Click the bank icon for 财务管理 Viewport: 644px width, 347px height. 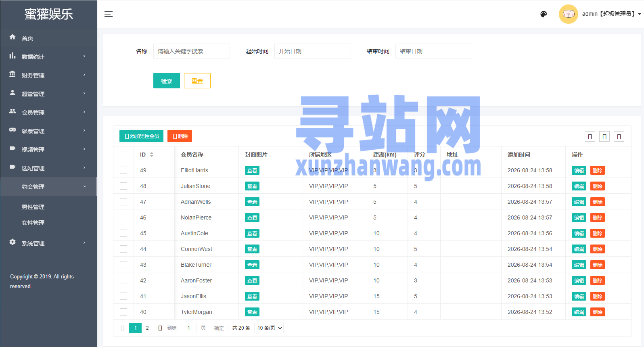13,74
